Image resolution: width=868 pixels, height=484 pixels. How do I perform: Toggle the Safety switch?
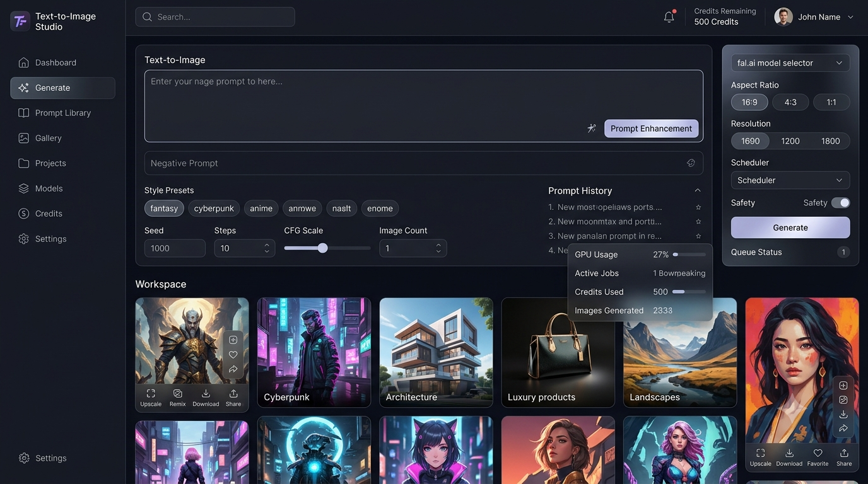click(840, 202)
